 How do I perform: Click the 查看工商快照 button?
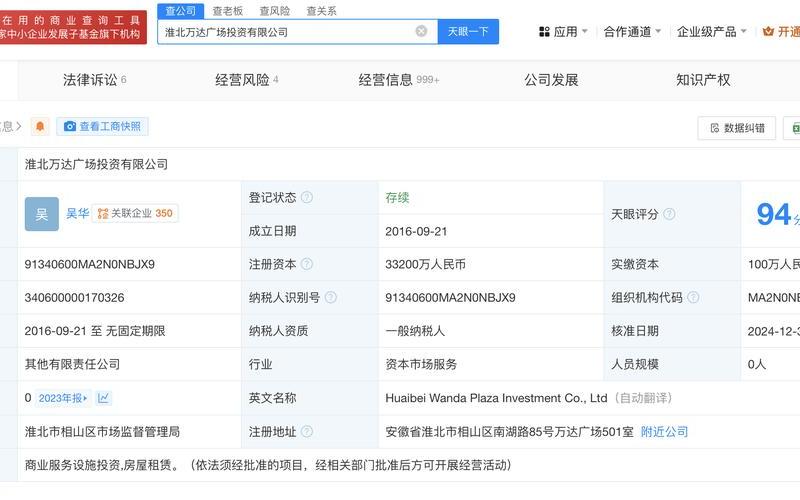(103, 126)
